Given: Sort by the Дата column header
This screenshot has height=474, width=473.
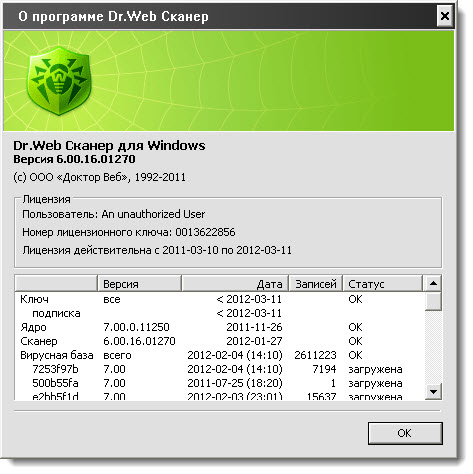Looking at the screenshot, I should (235, 284).
